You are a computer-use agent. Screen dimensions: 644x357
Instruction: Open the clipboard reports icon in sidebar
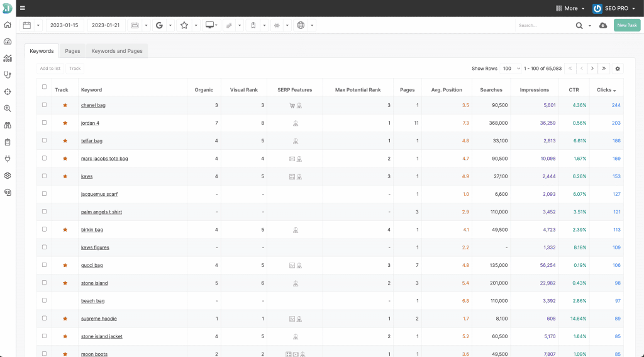[8, 142]
